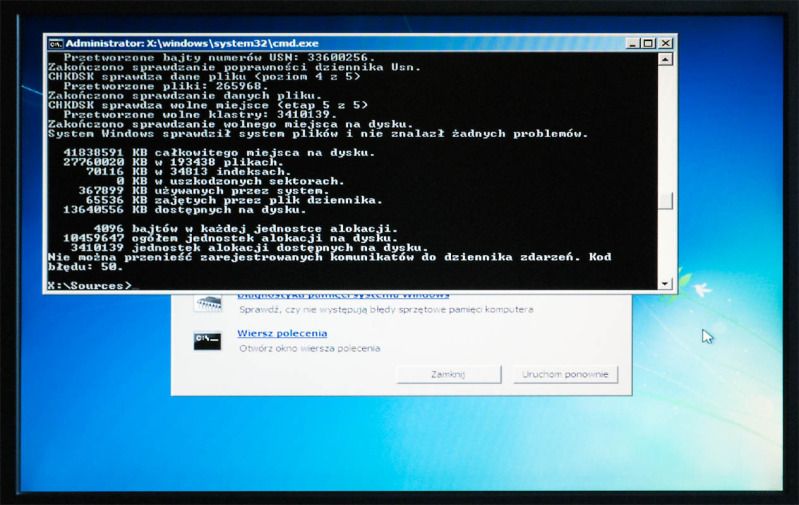Click the line '4096 bajtów w każdej jednostce alokacji'
Viewport: 799px width, 505px height.
tap(246, 228)
